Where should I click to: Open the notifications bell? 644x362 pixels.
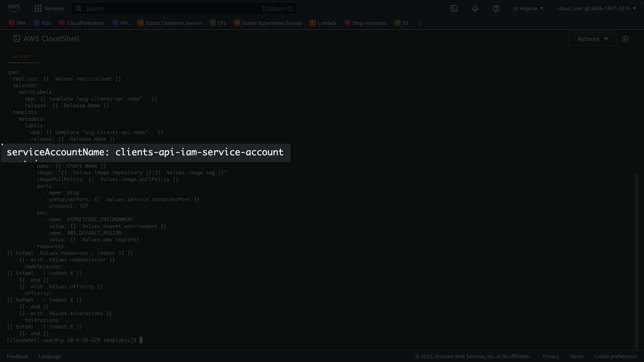tap(475, 8)
